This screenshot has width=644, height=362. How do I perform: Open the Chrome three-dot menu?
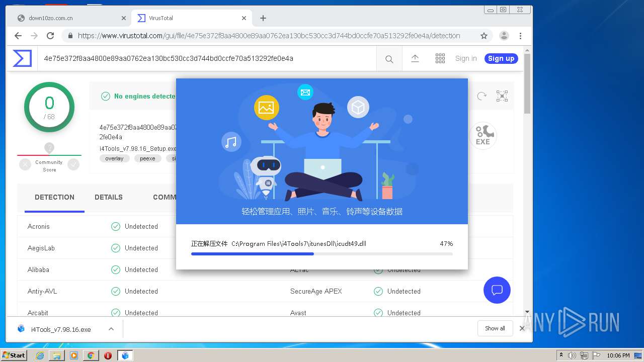521,36
